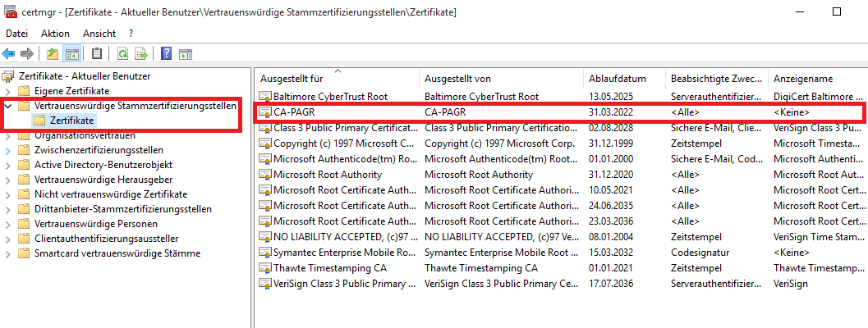Viewport: 868px width, 328px height.
Task: Expand the Clientauthentifizierungsaussteller node
Action: (x=7, y=239)
